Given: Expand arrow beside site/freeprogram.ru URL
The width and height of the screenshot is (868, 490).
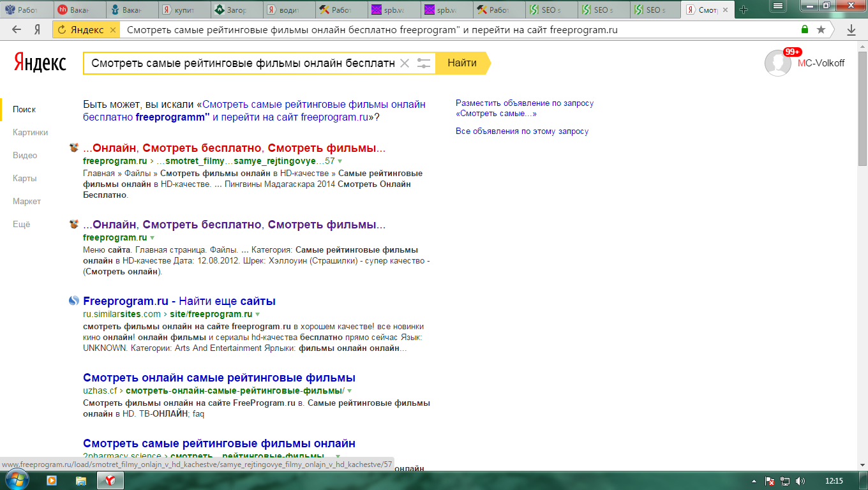Looking at the screenshot, I should coord(257,315).
